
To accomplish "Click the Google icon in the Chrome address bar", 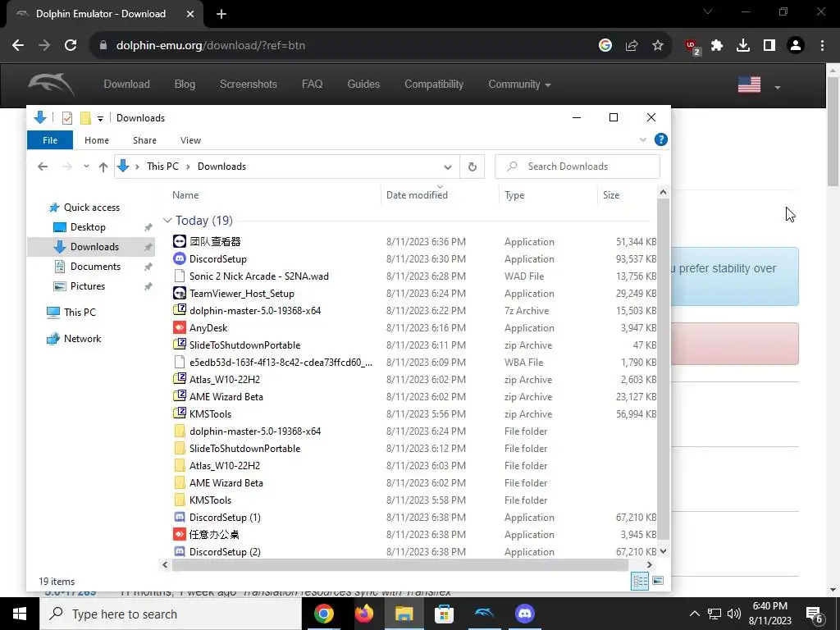I will pyautogui.click(x=605, y=46).
